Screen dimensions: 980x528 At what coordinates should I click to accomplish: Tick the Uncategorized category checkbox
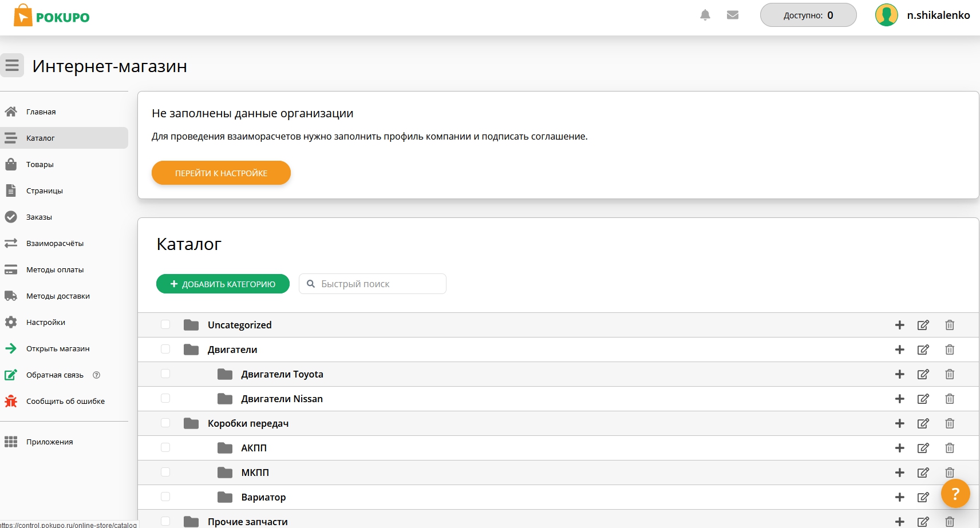(x=165, y=325)
